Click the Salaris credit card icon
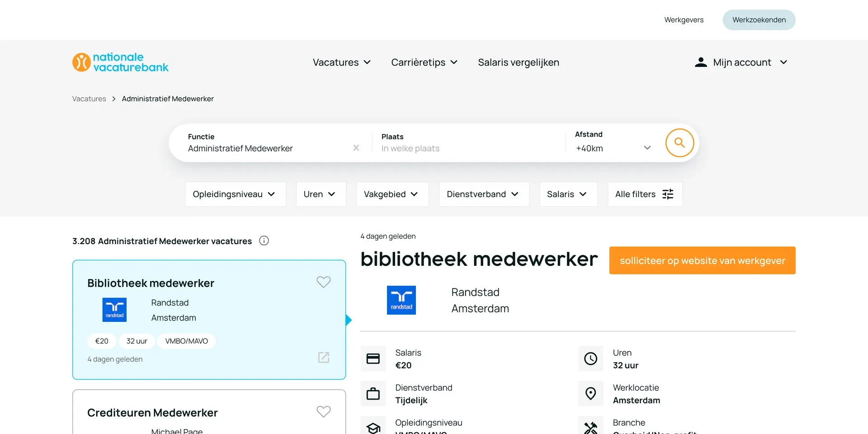 pyautogui.click(x=373, y=359)
